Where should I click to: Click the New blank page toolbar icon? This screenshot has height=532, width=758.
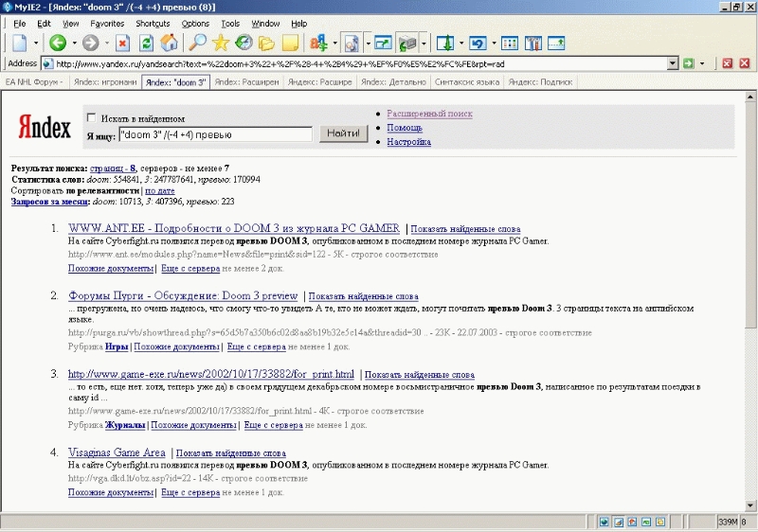point(20,43)
